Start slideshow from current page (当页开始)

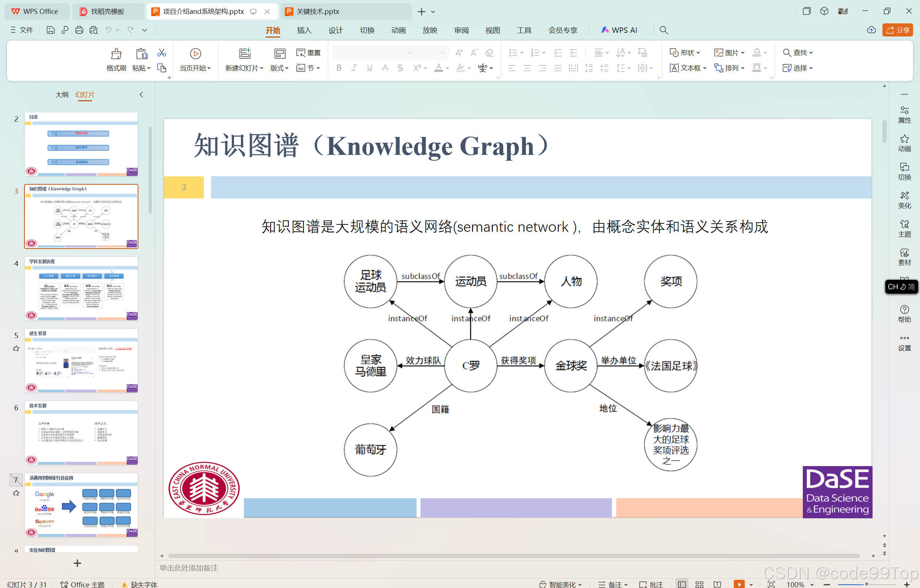(195, 54)
